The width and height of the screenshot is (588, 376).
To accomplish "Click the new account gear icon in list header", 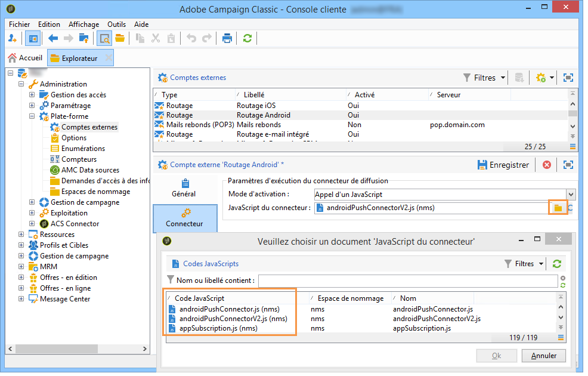I will [x=540, y=78].
